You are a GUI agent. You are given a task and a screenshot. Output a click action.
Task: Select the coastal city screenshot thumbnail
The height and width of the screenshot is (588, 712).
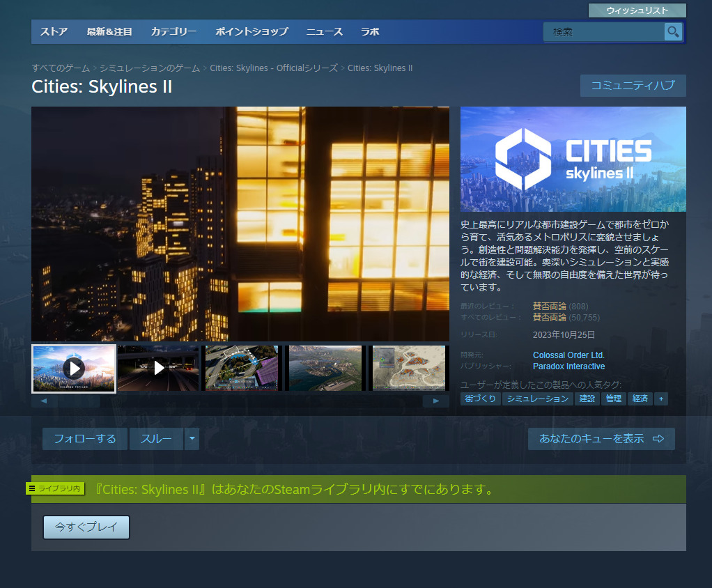click(325, 368)
